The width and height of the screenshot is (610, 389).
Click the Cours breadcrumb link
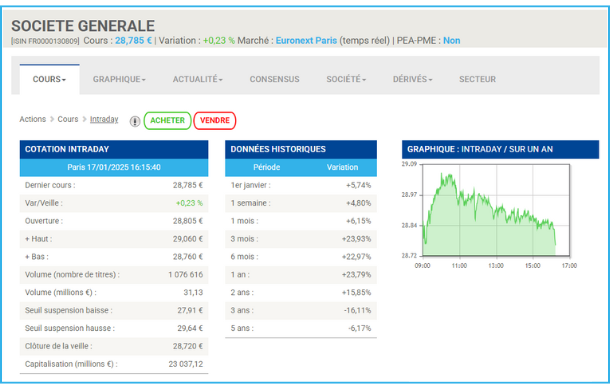(68, 119)
